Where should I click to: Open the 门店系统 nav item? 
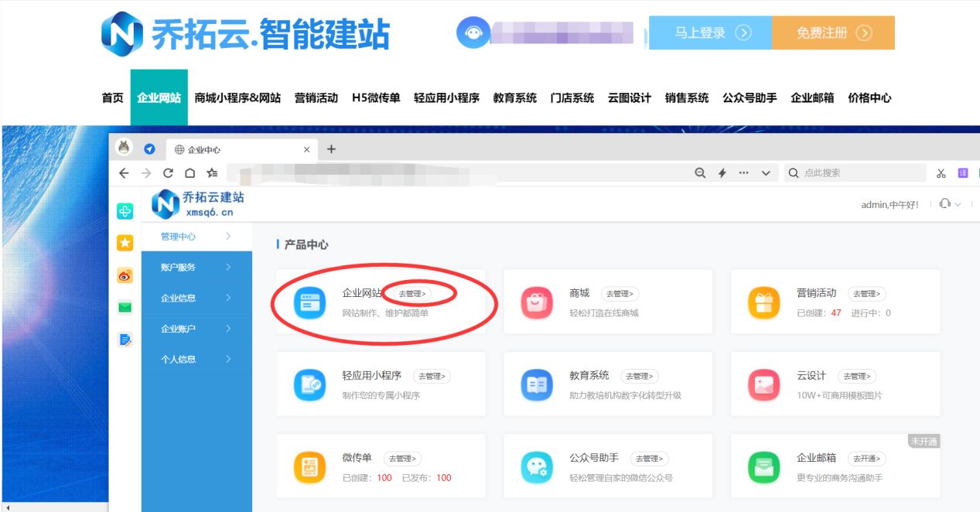click(572, 98)
